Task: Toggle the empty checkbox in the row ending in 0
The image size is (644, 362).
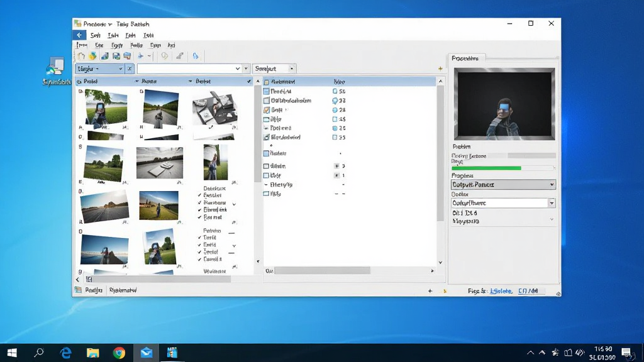Action: point(266,166)
